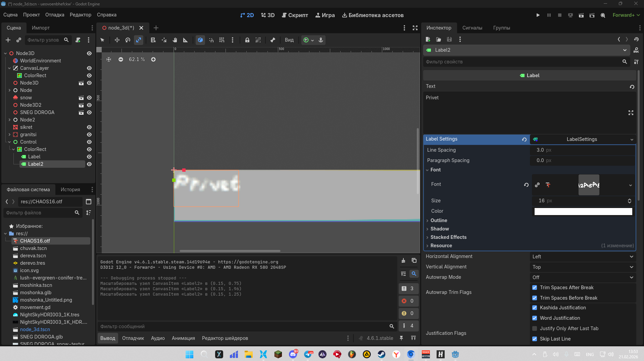
Task: Expand the granitsi node in scene tree
Action: [9, 135]
